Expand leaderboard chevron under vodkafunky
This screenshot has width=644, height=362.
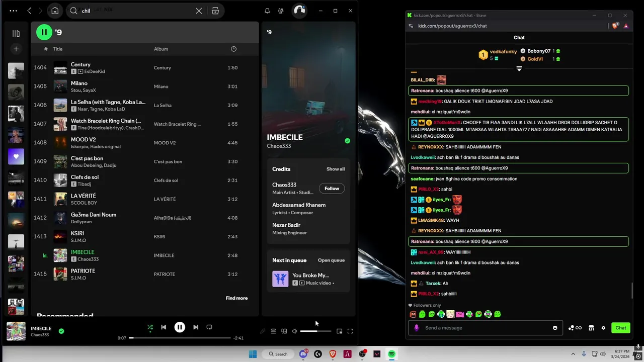pos(519,68)
